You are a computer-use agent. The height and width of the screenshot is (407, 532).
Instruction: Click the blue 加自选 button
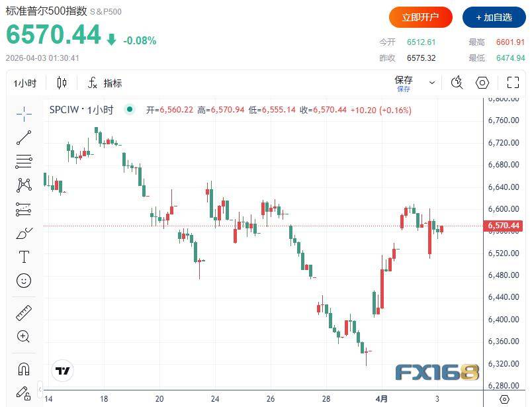(x=494, y=17)
